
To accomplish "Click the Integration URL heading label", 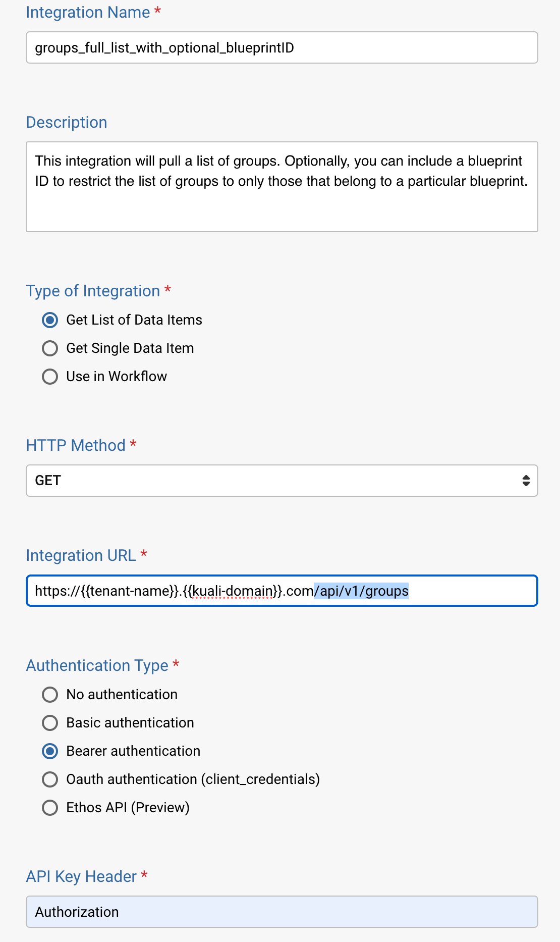I will click(81, 555).
